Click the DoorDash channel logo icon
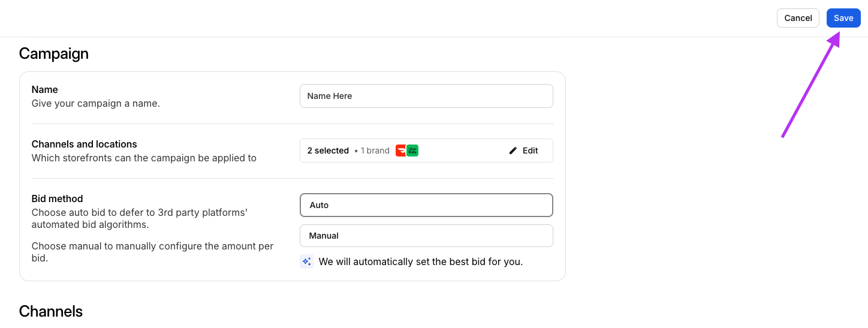The width and height of the screenshot is (868, 328). 400,151
